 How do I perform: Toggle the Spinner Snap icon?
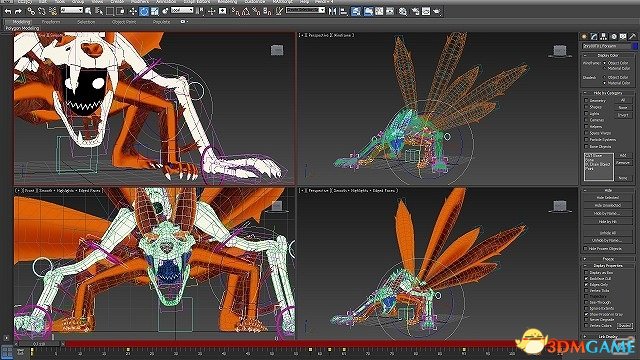(x=267, y=11)
